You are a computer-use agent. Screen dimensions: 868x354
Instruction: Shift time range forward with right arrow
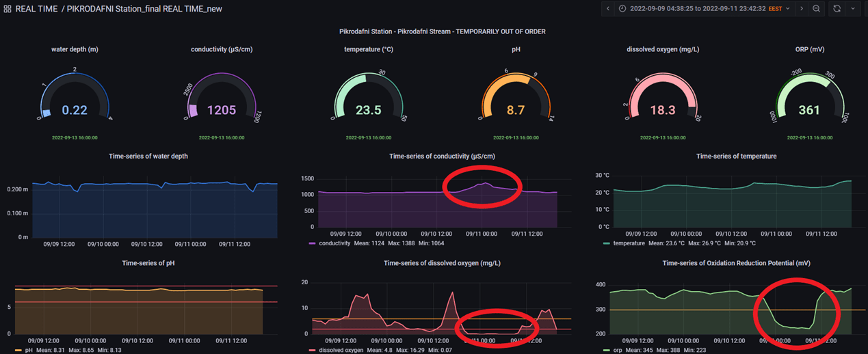coord(802,9)
